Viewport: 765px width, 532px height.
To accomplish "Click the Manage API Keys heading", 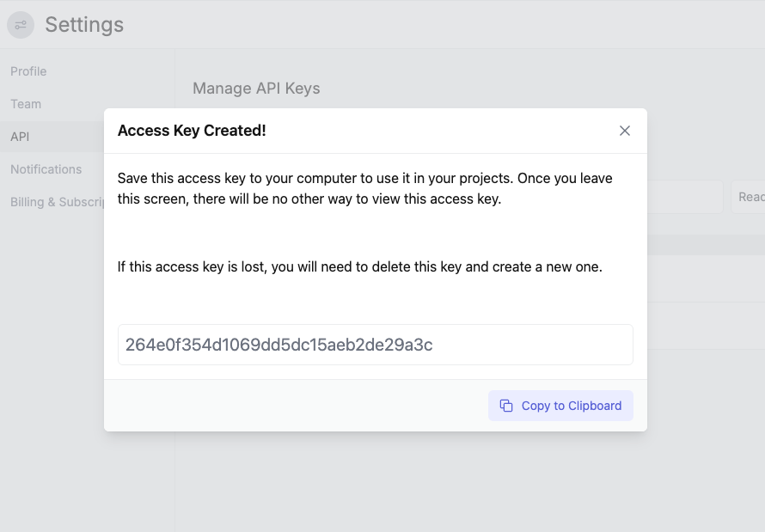I will 256,88.
